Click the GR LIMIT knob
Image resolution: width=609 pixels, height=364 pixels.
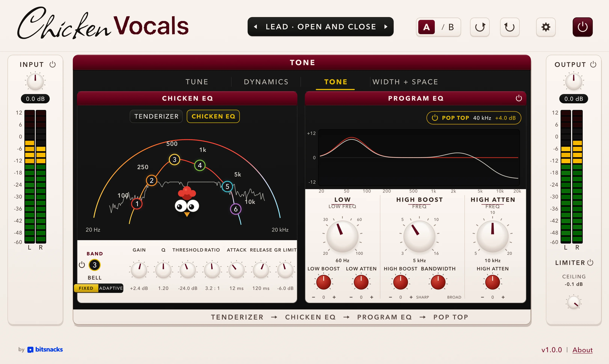285,270
